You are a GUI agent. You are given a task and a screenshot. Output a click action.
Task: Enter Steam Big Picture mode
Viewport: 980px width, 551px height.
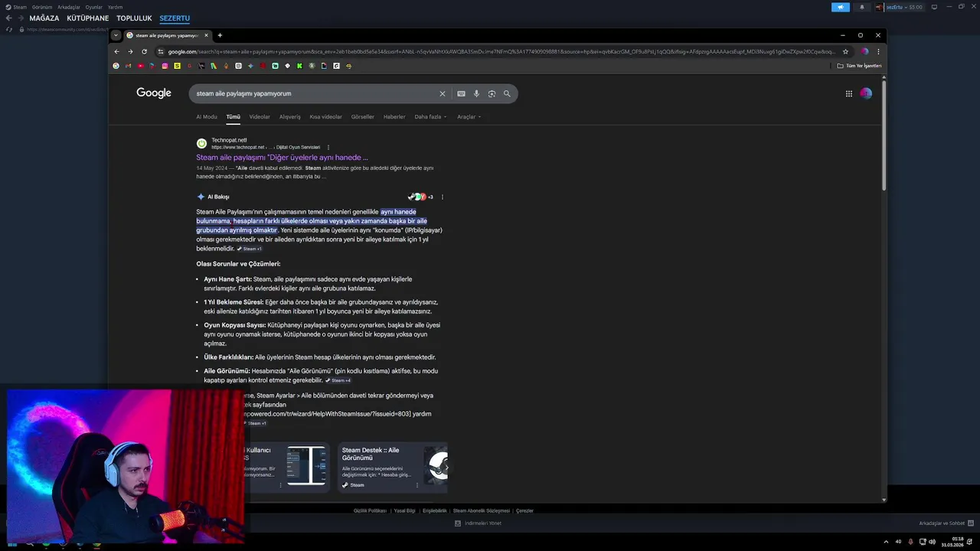pyautogui.click(x=934, y=7)
